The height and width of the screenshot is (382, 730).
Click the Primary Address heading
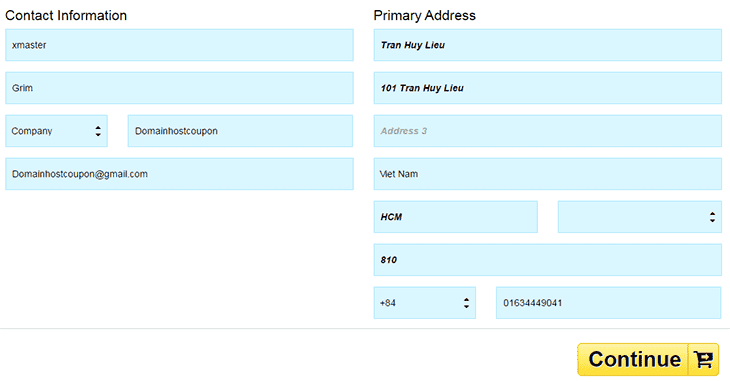click(425, 15)
